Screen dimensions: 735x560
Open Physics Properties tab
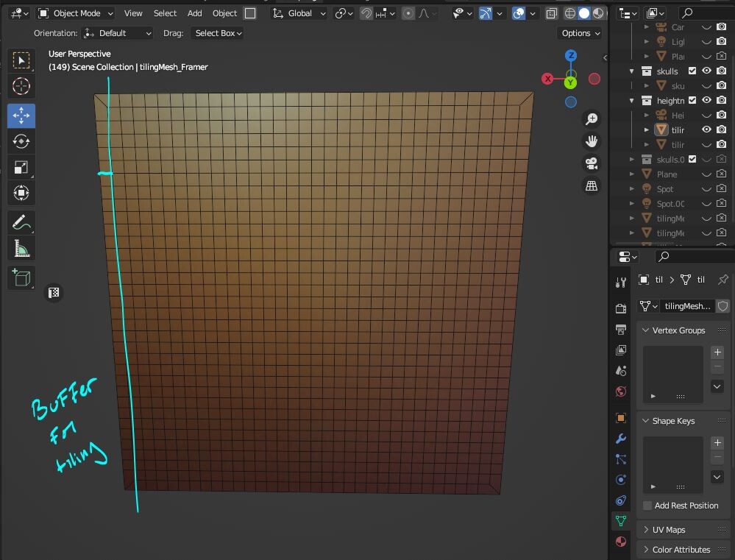[620, 479]
